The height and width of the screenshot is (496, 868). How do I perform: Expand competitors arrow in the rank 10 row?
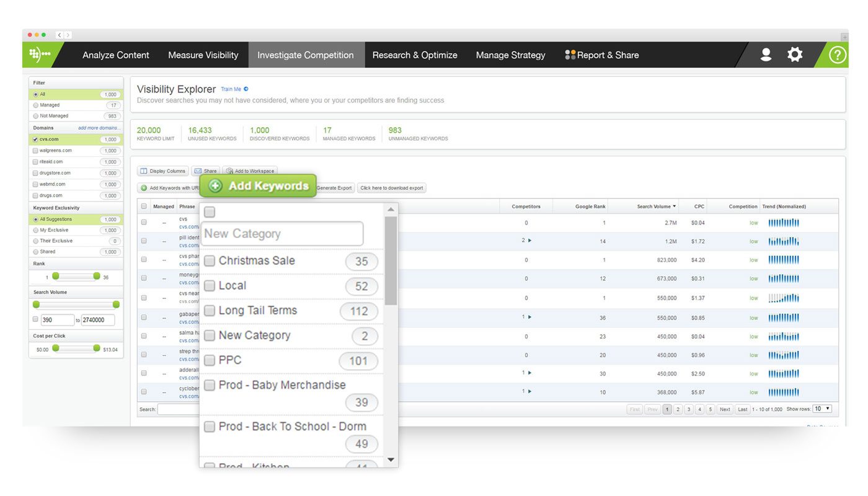click(529, 391)
